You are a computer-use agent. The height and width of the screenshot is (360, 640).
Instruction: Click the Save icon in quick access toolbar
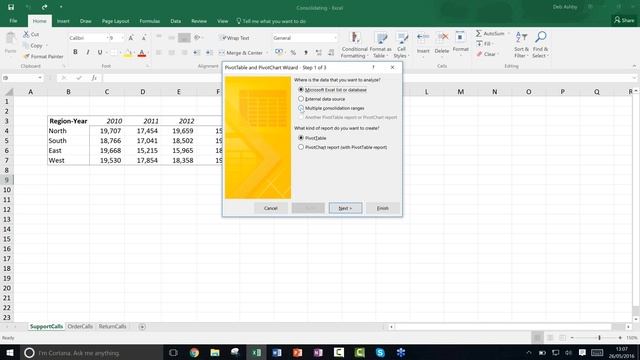(x=11, y=7)
